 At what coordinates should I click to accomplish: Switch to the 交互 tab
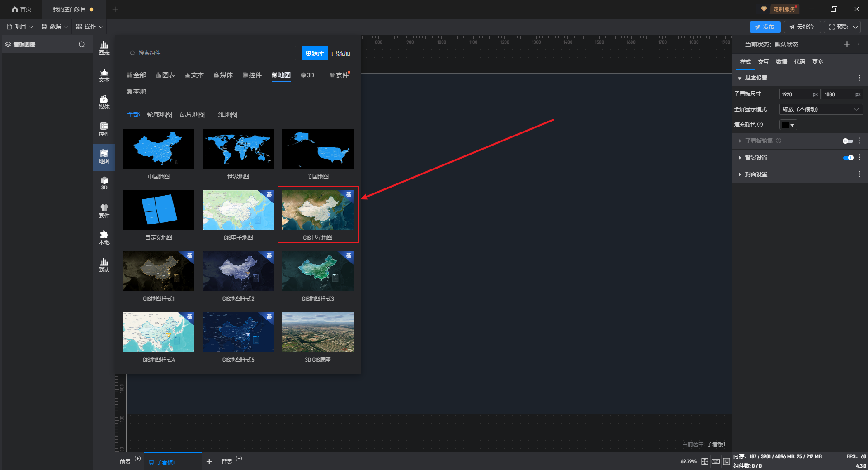pyautogui.click(x=763, y=62)
